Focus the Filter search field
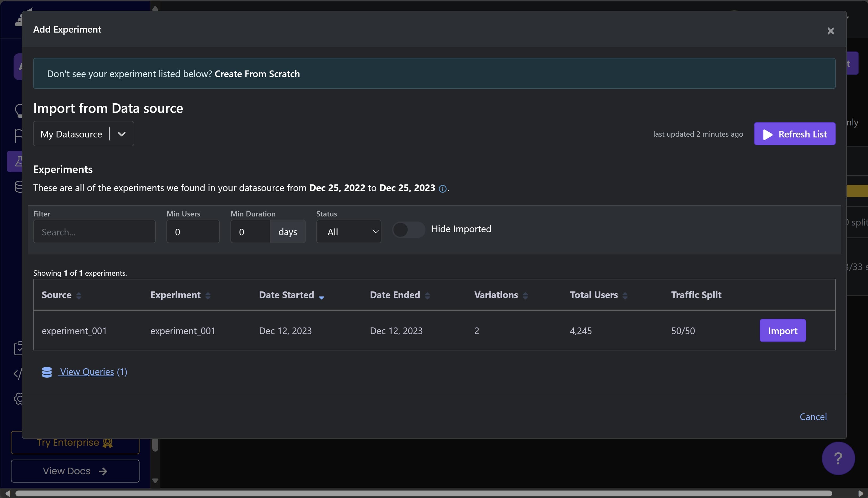This screenshot has height=498, width=868. tap(94, 232)
